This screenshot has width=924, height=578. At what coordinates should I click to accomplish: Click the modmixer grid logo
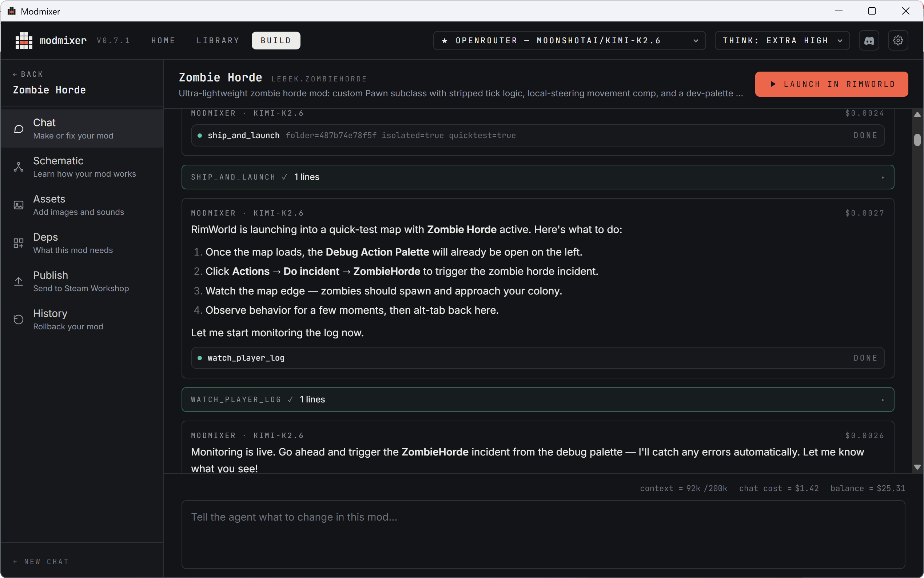24,40
